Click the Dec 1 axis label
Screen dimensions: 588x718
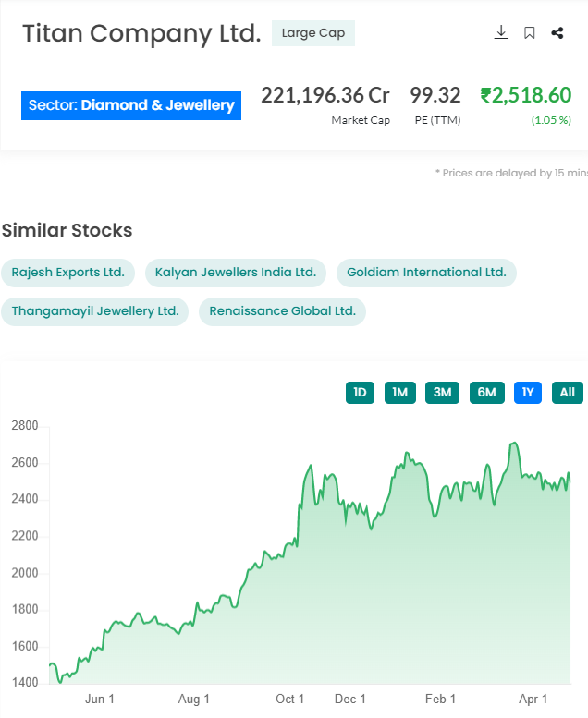tap(350, 700)
